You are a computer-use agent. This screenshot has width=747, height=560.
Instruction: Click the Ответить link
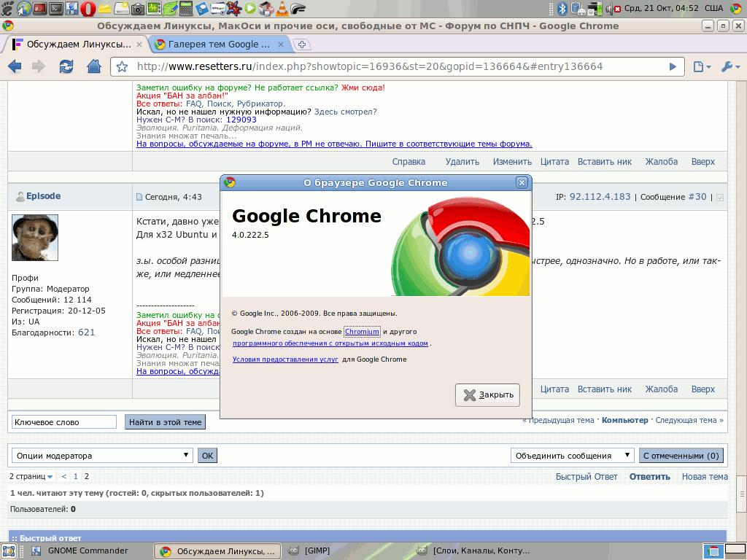(x=650, y=477)
